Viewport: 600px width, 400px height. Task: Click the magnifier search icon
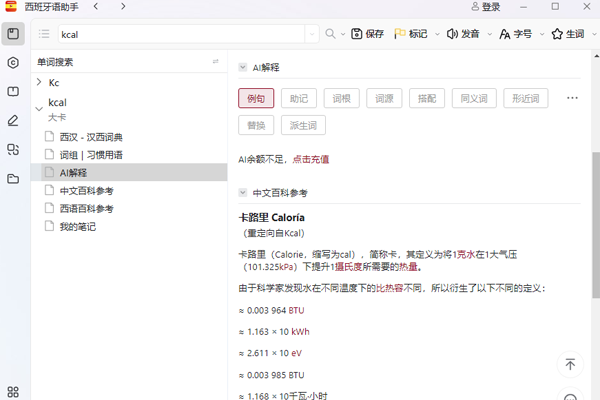(x=330, y=34)
